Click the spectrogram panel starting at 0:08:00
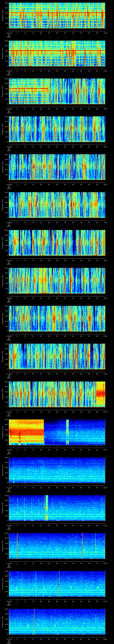114x644 pixels. (x=57, y=281)
